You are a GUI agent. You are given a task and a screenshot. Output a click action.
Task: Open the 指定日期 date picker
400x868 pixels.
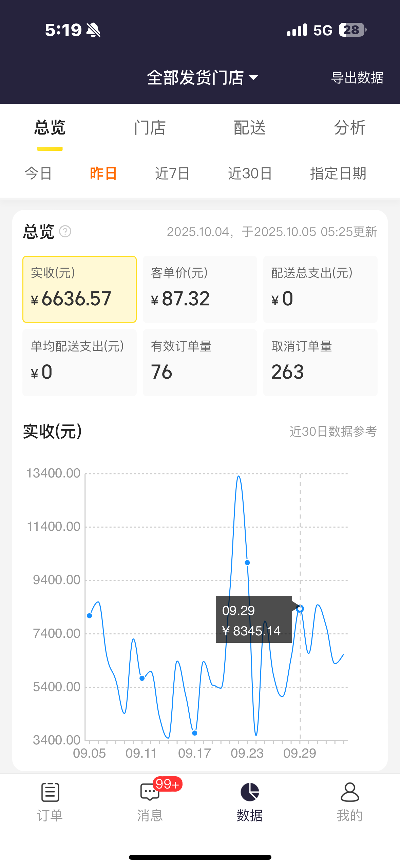pos(338,174)
